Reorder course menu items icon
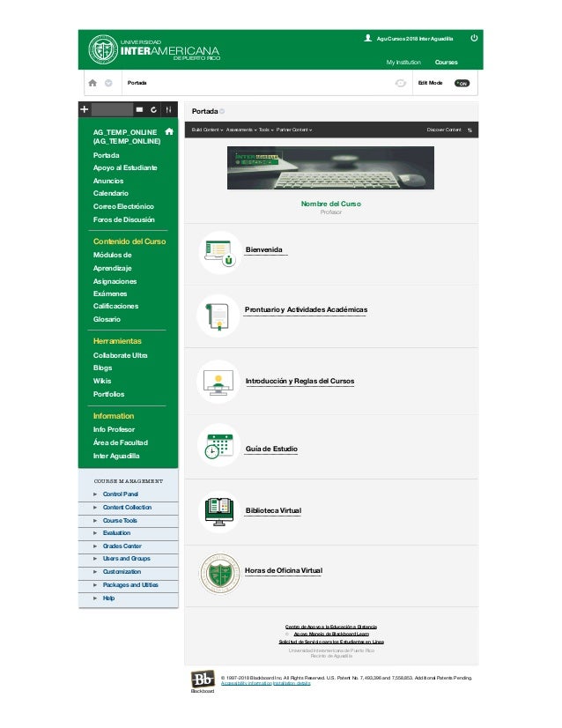562x728 pixels. click(168, 109)
